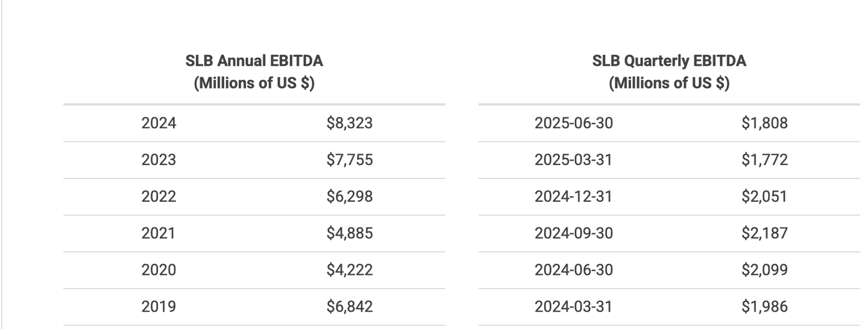This screenshot has height=329, width=868.
Task: Click the SLB Quarterly EBITDA table header
Action: click(668, 72)
